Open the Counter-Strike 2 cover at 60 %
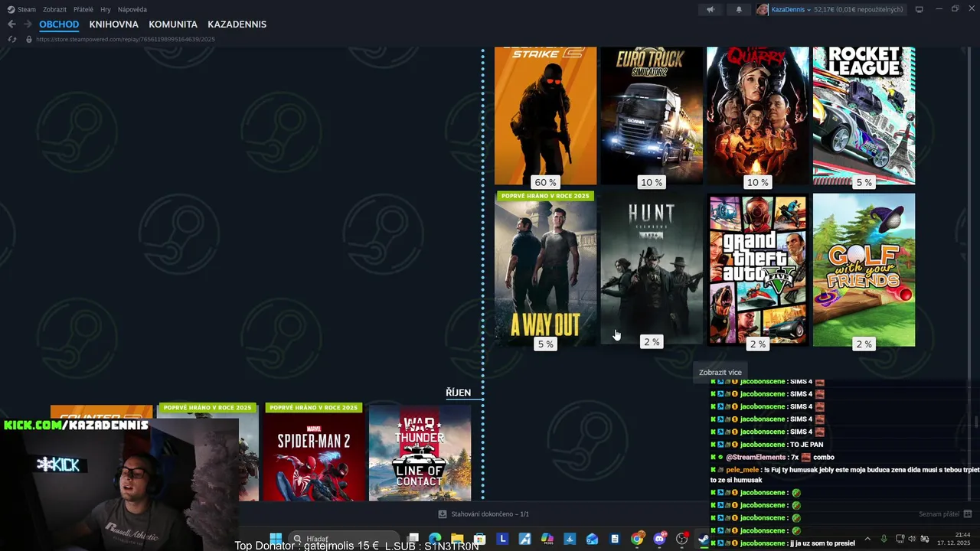The height and width of the screenshot is (551, 980). pos(545,116)
